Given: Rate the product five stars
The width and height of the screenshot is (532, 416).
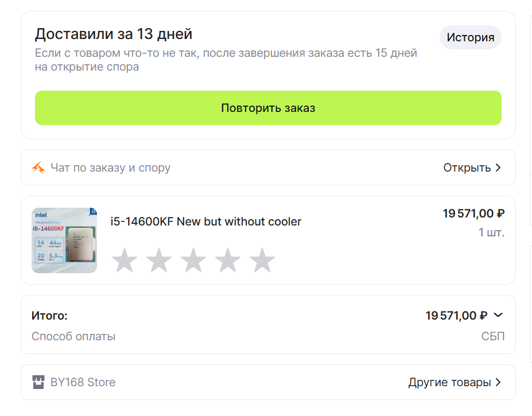Looking at the screenshot, I should point(262,261).
